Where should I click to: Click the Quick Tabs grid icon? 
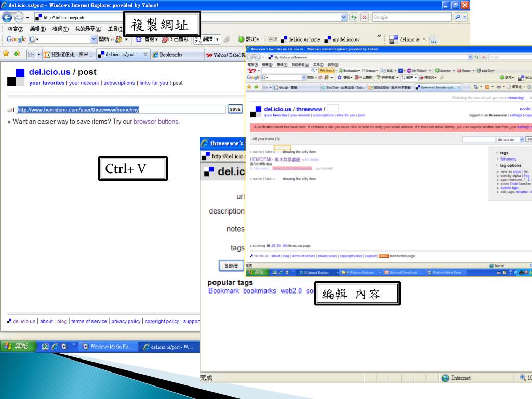31,54
